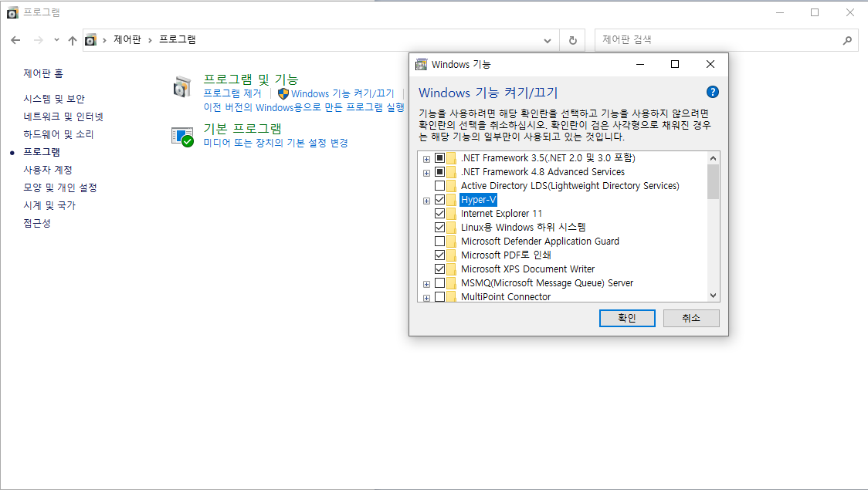This screenshot has height=490, width=868.
Task: Open 시계 및 국가 category
Action: [49, 205]
